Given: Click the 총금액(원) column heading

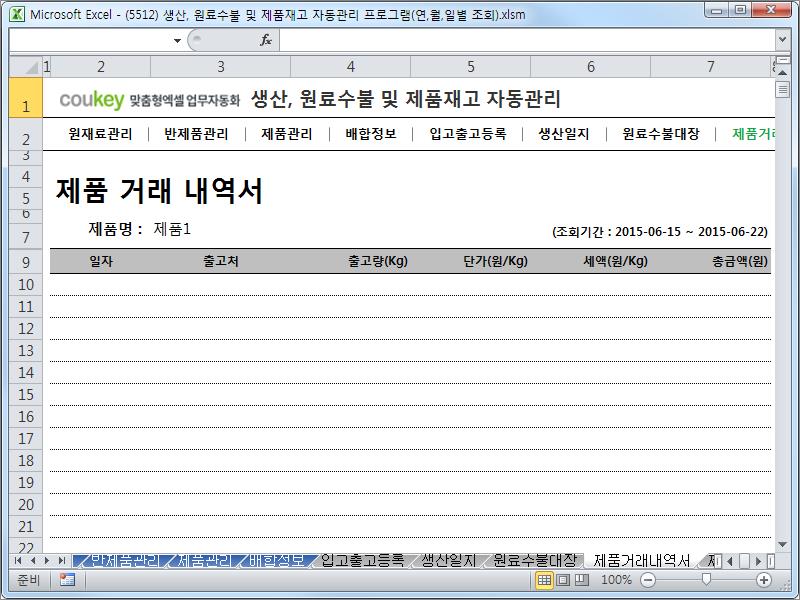Looking at the screenshot, I should (x=740, y=261).
